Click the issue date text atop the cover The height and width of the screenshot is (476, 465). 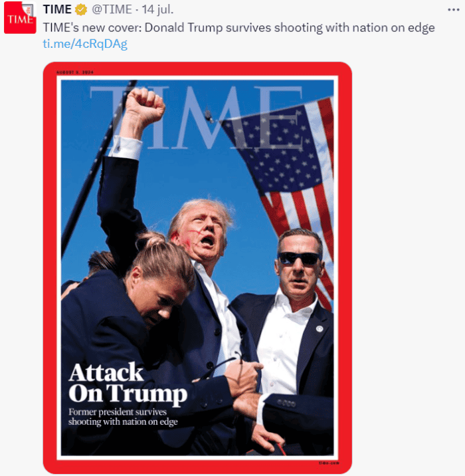coord(75,72)
